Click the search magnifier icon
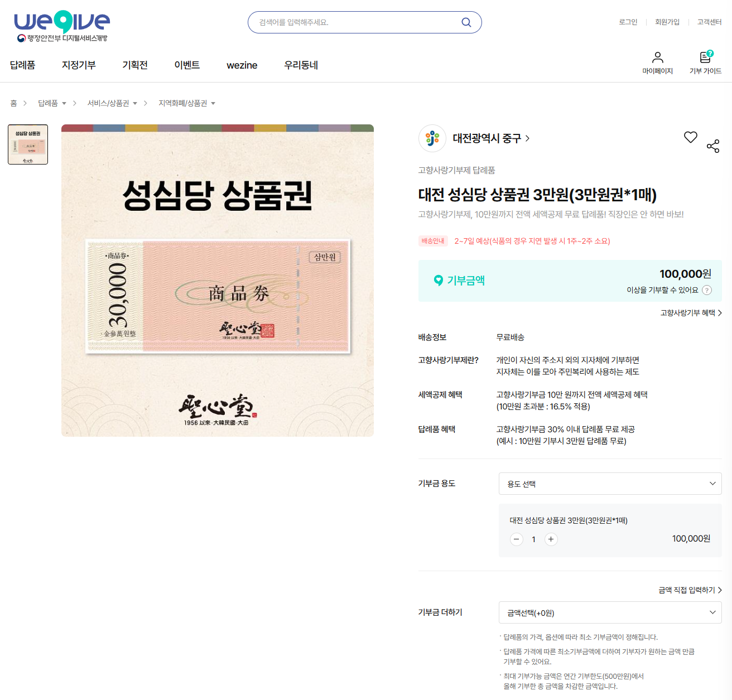The width and height of the screenshot is (732, 700). pyautogui.click(x=466, y=22)
